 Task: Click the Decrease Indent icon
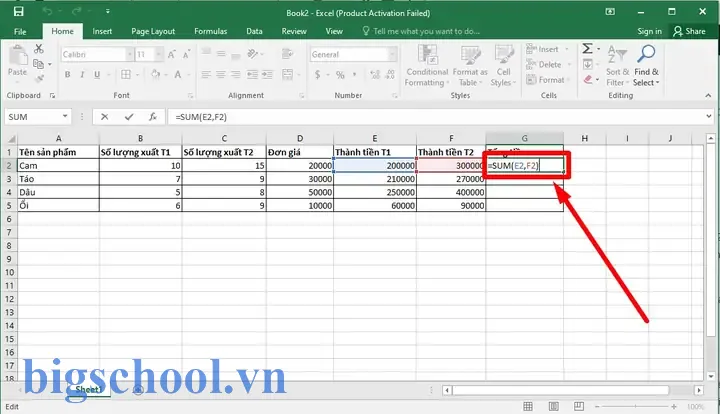click(x=252, y=74)
